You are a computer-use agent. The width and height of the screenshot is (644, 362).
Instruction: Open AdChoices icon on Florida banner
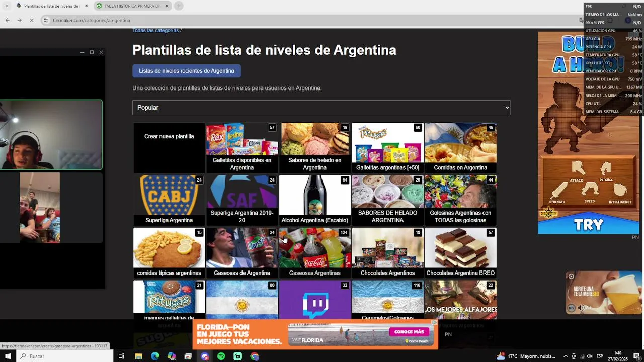pos(435,322)
